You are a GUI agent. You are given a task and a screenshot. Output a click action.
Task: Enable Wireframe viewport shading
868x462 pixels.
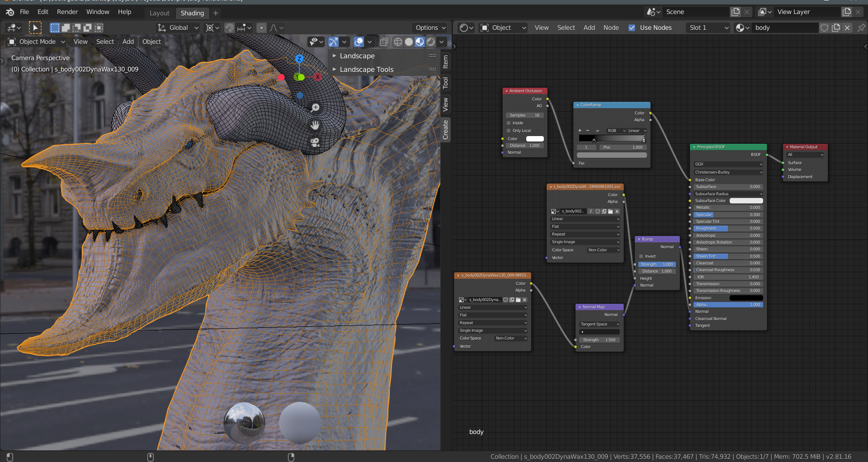(397, 42)
